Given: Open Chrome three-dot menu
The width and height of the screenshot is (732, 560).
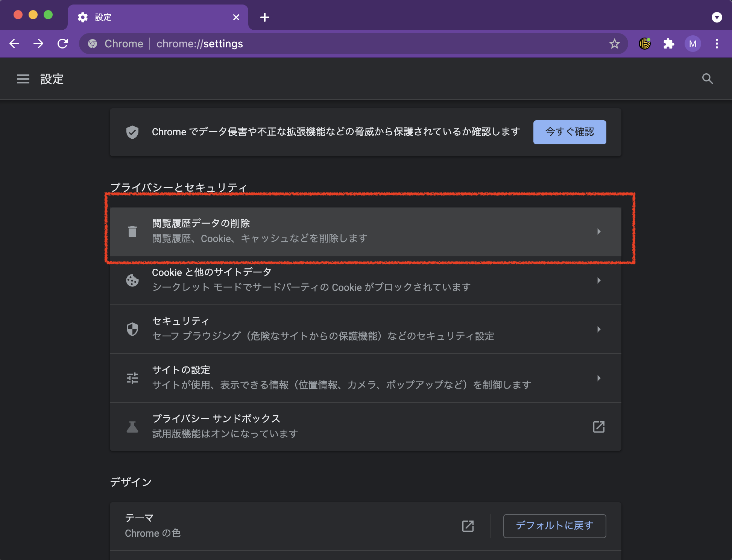Looking at the screenshot, I should (717, 44).
